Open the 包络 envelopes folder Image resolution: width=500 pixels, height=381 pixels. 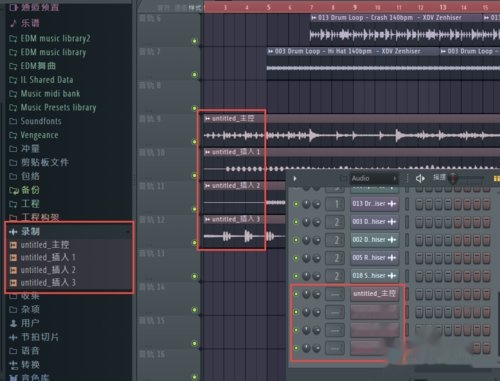click(x=24, y=176)
